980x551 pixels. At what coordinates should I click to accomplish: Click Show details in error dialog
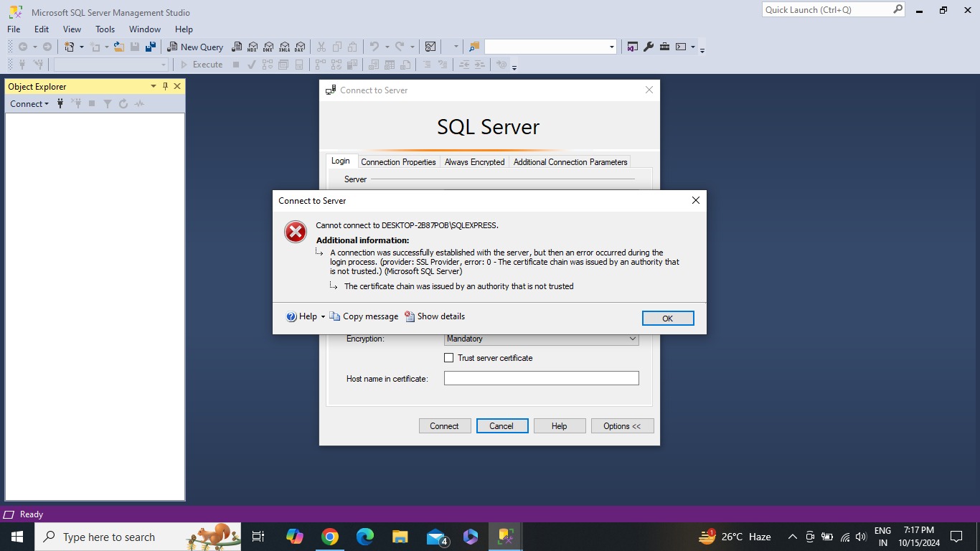point(435,316)
